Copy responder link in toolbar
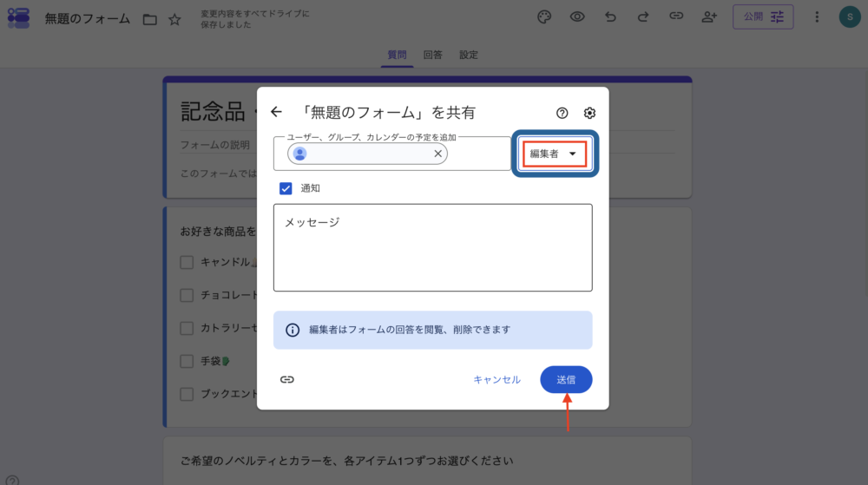 tap(676, 16)
